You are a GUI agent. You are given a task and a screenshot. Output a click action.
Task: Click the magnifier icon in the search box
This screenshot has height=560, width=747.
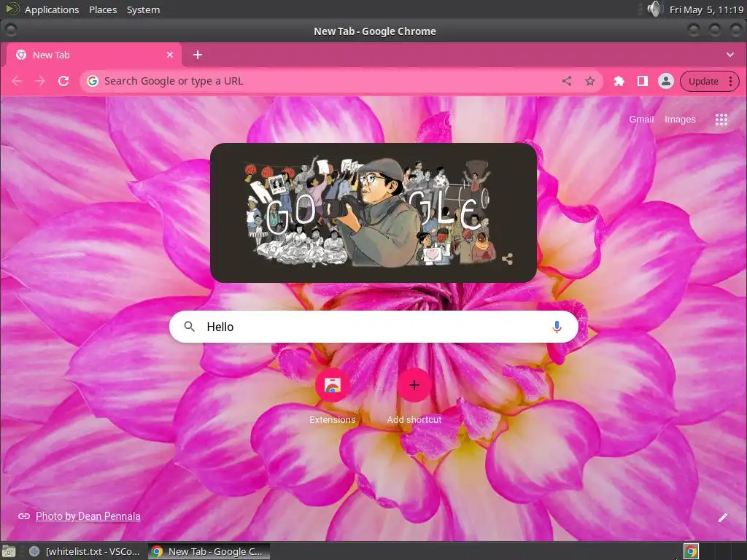[190, 327]
